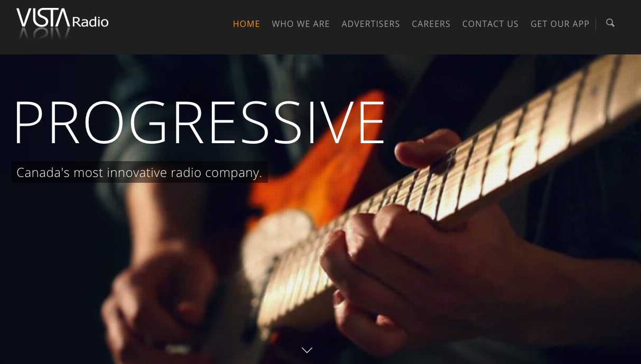Select CAREERS in navigation bar
This screenshot has height=364, width=641.
[431, 24]
